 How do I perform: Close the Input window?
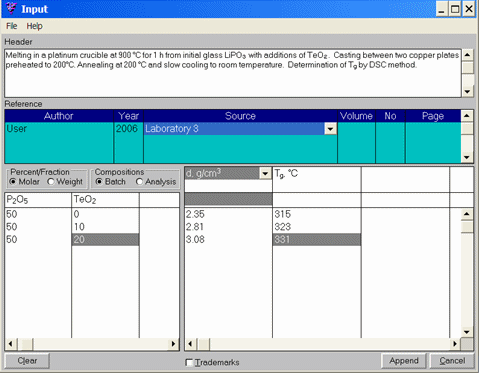pyautogui.click(x=468, y=9)
